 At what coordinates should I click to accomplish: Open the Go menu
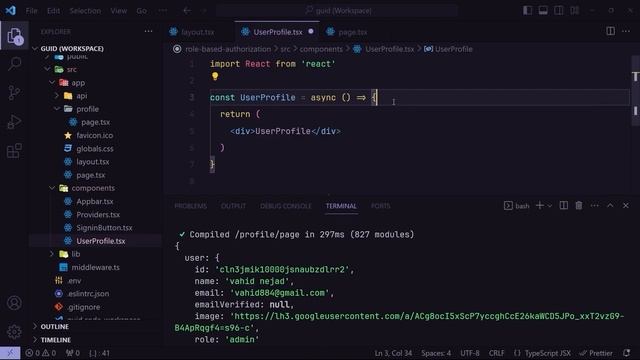[142, 11]
